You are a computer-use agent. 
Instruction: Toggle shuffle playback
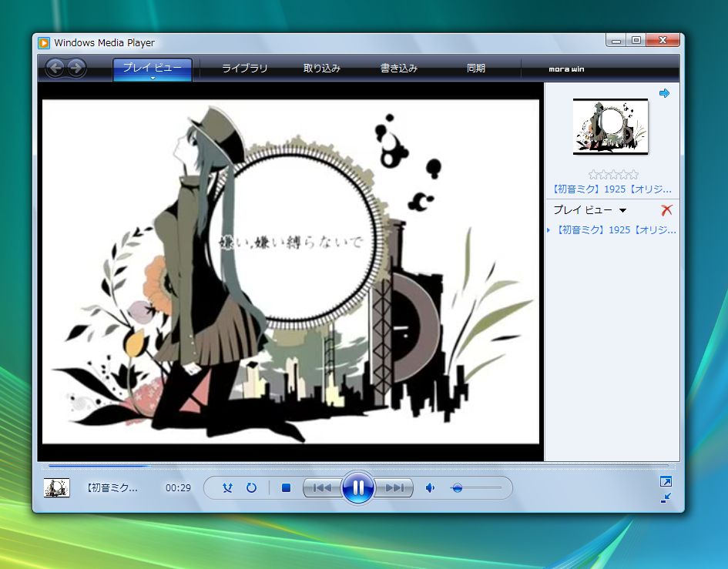tap(227, 488)
